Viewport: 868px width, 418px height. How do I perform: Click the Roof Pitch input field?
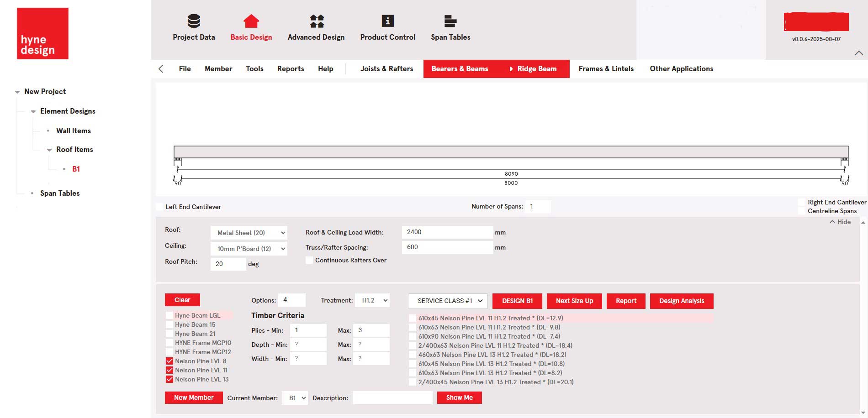(x=228, y=264)
